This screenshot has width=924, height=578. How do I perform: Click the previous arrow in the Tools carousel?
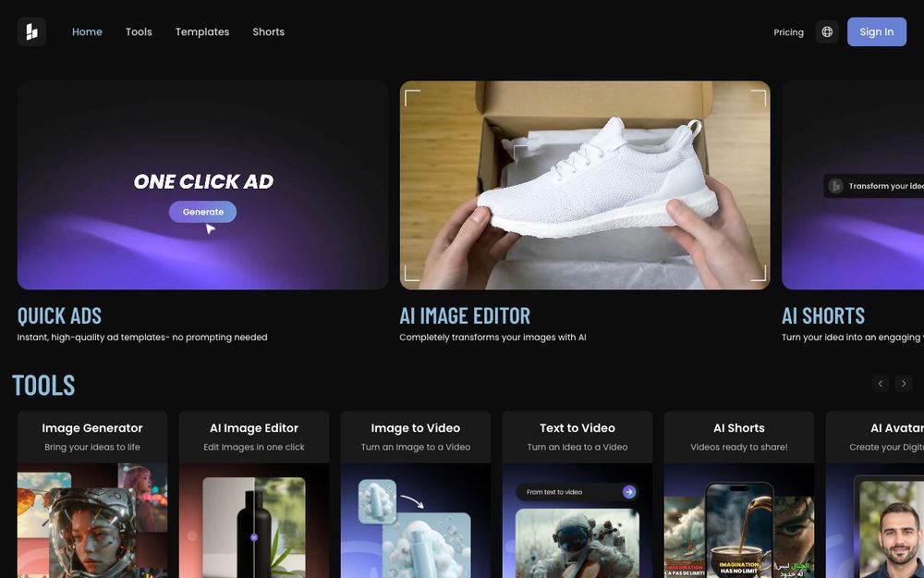881,384
